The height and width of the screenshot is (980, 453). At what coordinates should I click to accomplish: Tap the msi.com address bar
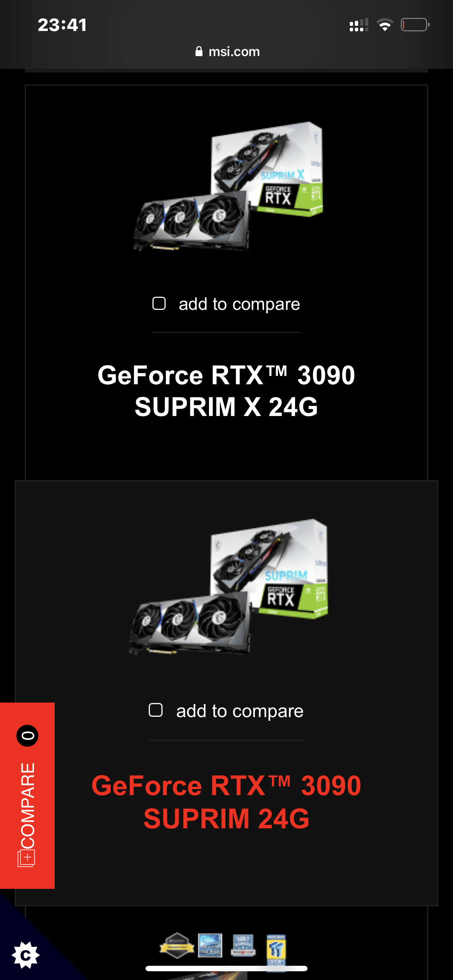click(x=227, y=51)
